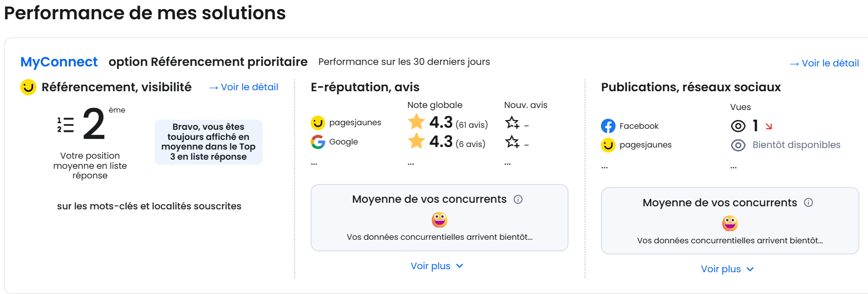Click the new-review star icon for Google
The height and width of the screenshot is (294, 868).
(x=512, y=142)
